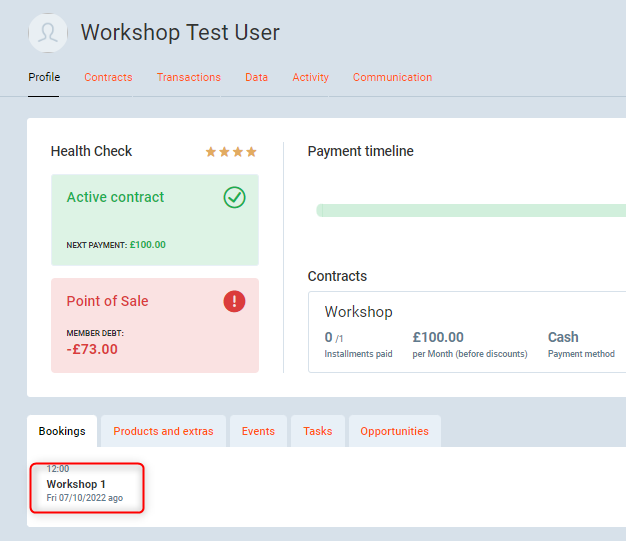Open the Contracts tab

(x=108, y=77)
